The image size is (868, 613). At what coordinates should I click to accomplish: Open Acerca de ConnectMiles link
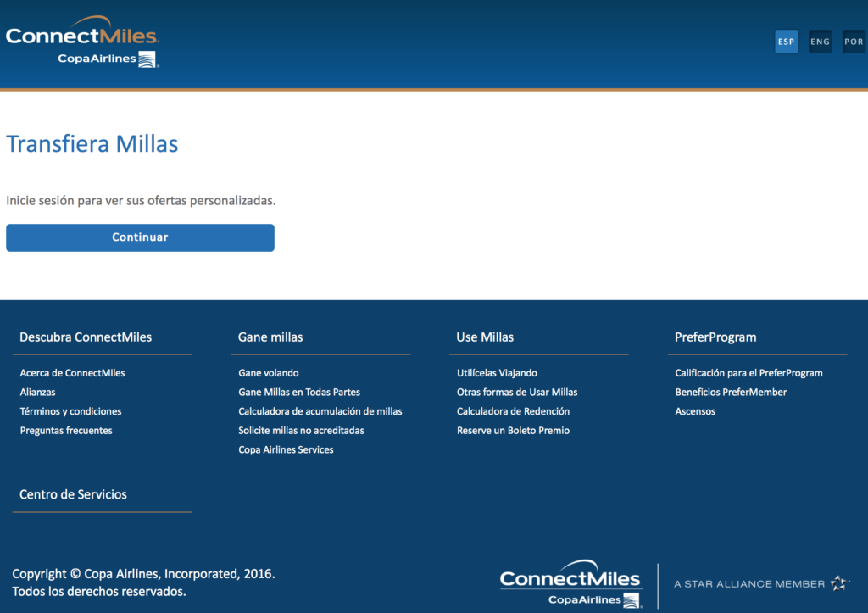tap(73, 373)
